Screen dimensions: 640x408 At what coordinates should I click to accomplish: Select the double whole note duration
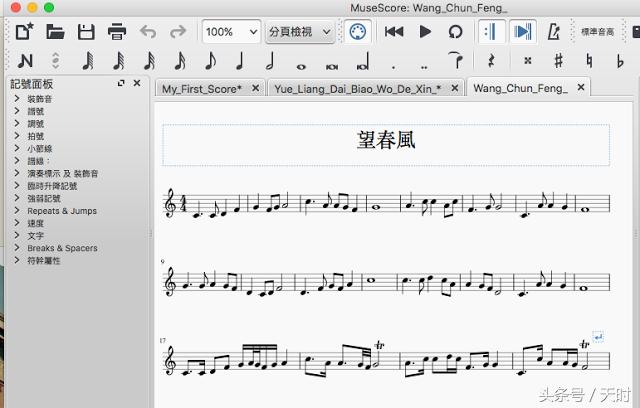pyautogui.click(x=332, y=67)
